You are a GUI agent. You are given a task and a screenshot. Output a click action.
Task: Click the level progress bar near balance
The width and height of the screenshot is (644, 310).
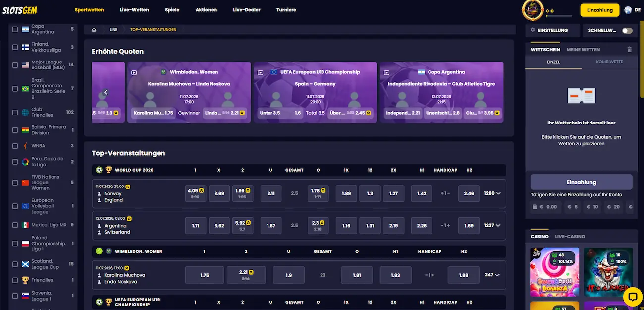[x=559, y=16]
